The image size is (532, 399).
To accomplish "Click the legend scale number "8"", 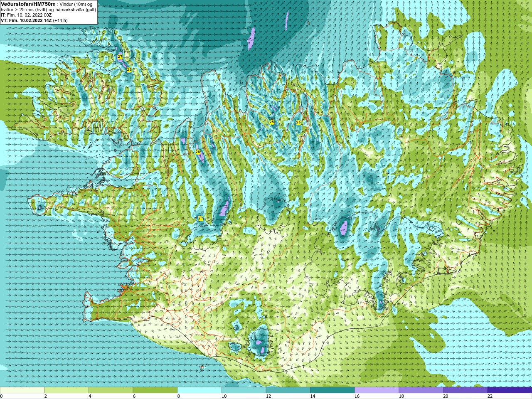I will pos(179,396).
